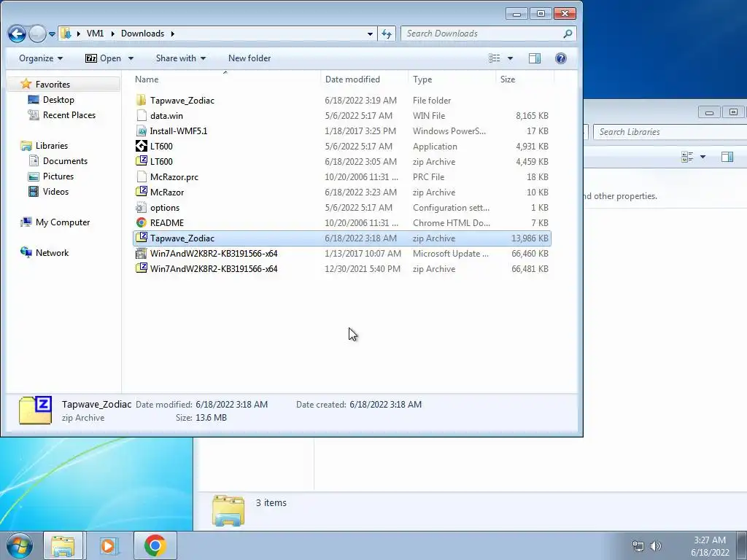The width and height of the screenshot is (747, 560).
Task: Launch Windows Media Player from taskbar
Action: pos(109,545)
